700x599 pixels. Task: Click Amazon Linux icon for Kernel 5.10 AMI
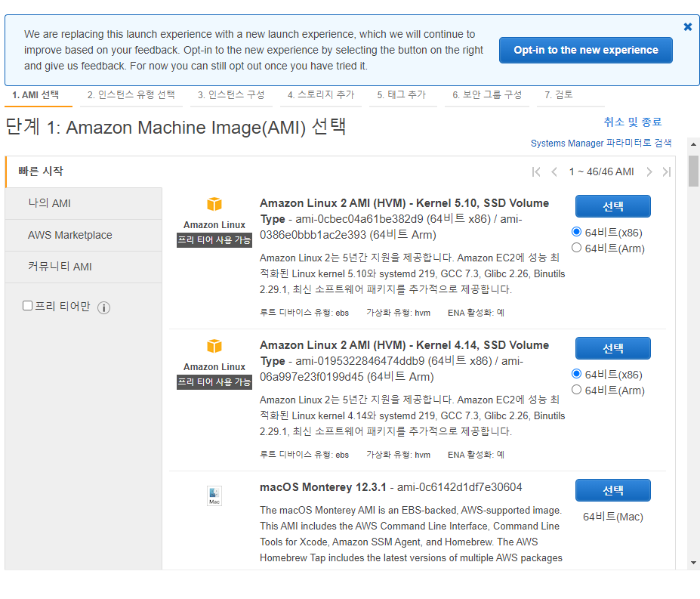click(214, 204)
